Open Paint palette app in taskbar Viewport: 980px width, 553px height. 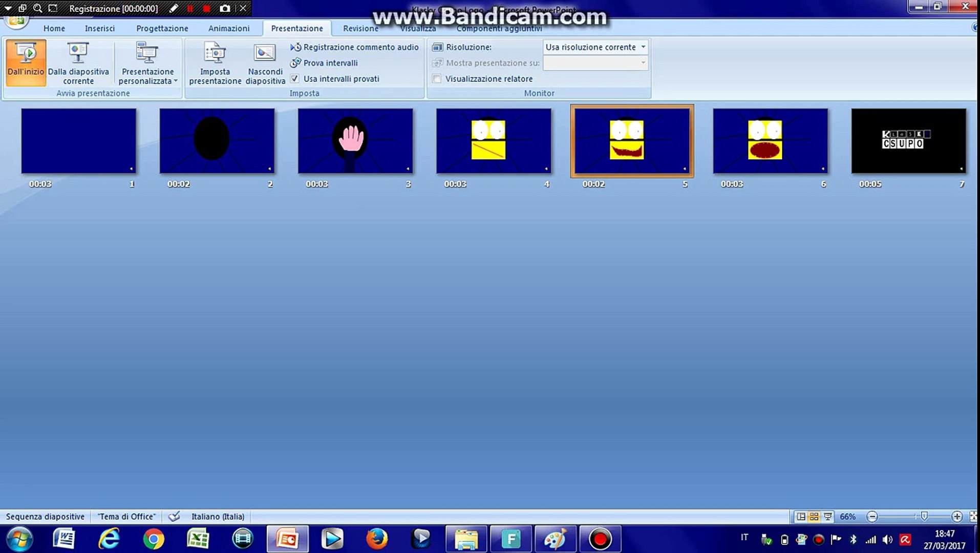[x=555, y=539]
